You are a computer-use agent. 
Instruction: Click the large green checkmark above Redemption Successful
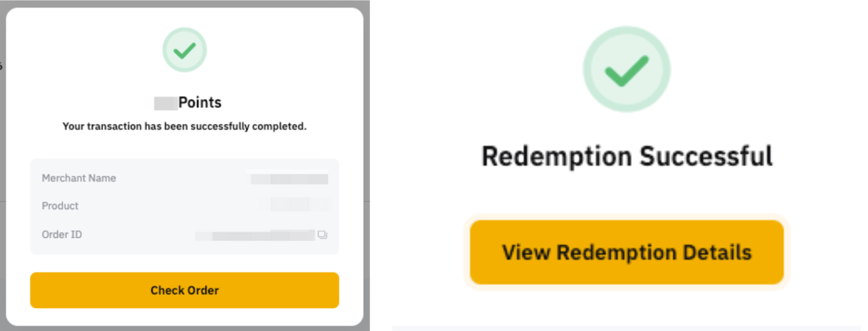(x=626, y=70)
